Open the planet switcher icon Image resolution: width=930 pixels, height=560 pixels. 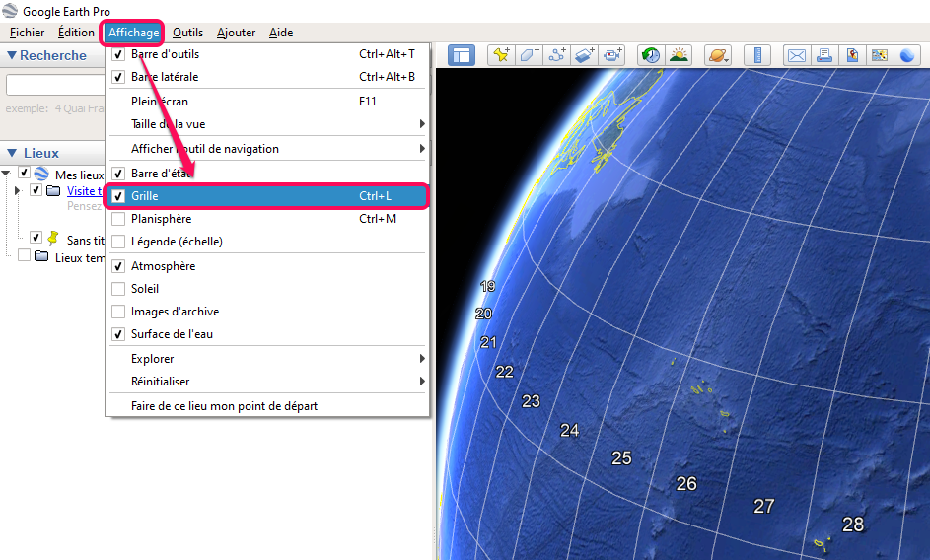pos(718,55)
